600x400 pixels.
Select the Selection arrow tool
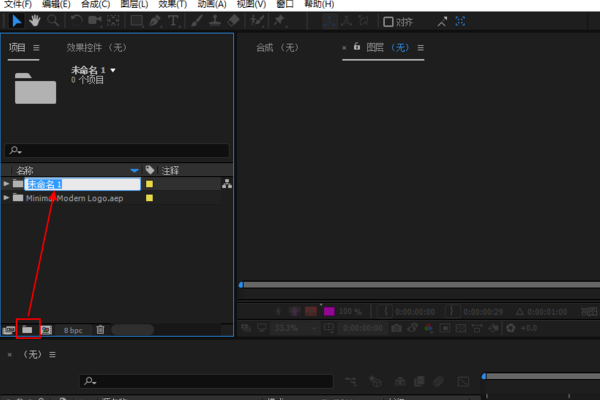click(15, 20)
